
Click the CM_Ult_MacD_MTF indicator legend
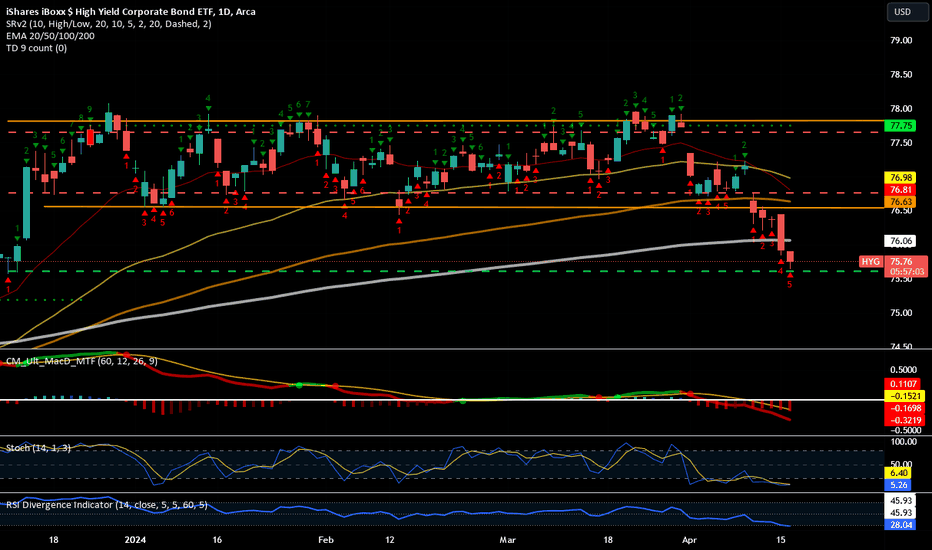[x=82, y=361]
